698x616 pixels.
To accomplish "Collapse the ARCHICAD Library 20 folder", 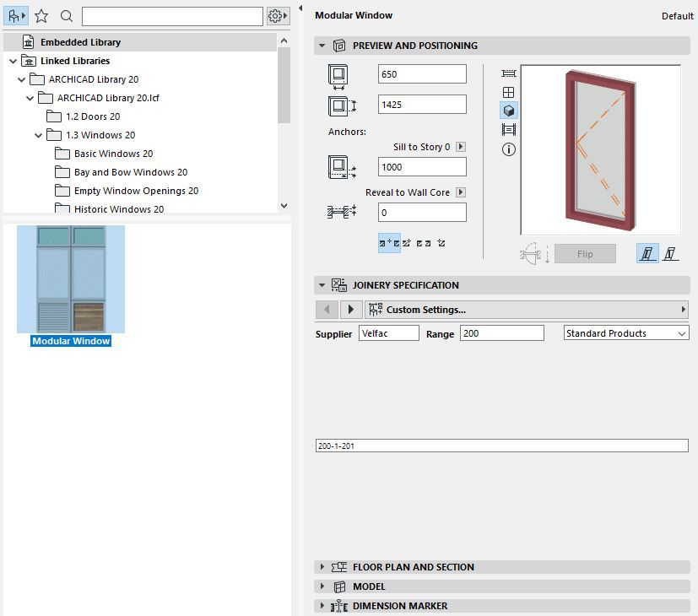I will click(x=21, y=79).
